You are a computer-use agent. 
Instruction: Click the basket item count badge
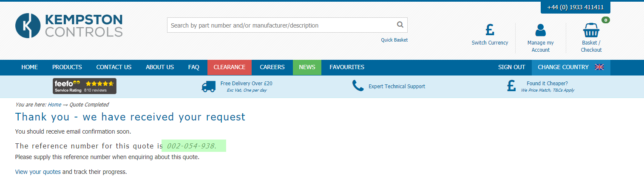click(606, 20)
